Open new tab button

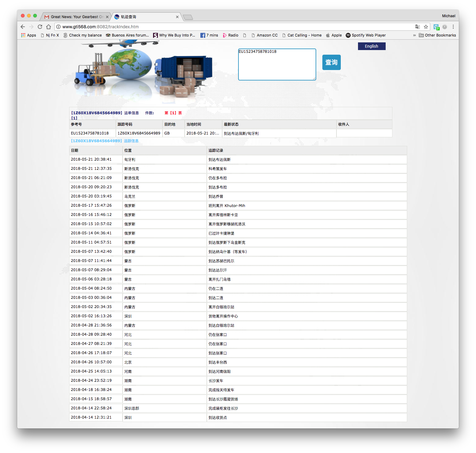pos(188,17)
